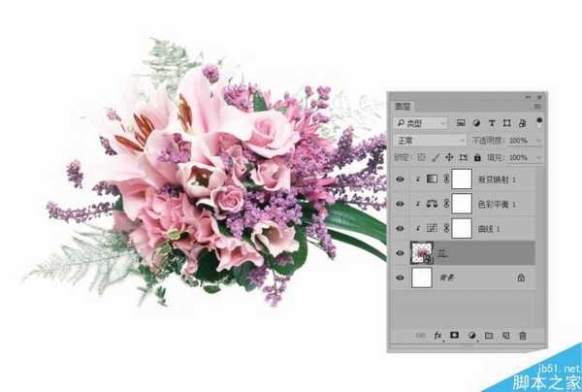The width and height of the screenshot is (582, 392).
Task: Filter layers by type layers (T icon)
Action: (x=492, y=123)
